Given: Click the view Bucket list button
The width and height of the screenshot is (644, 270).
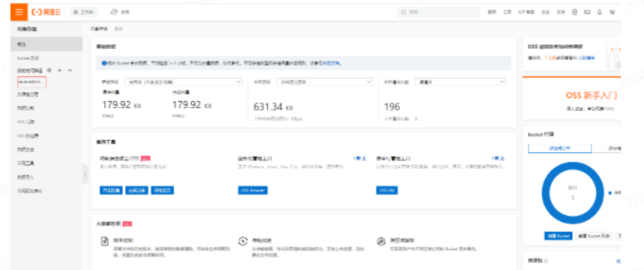Looking at the screenshot, I should [594, 236].
